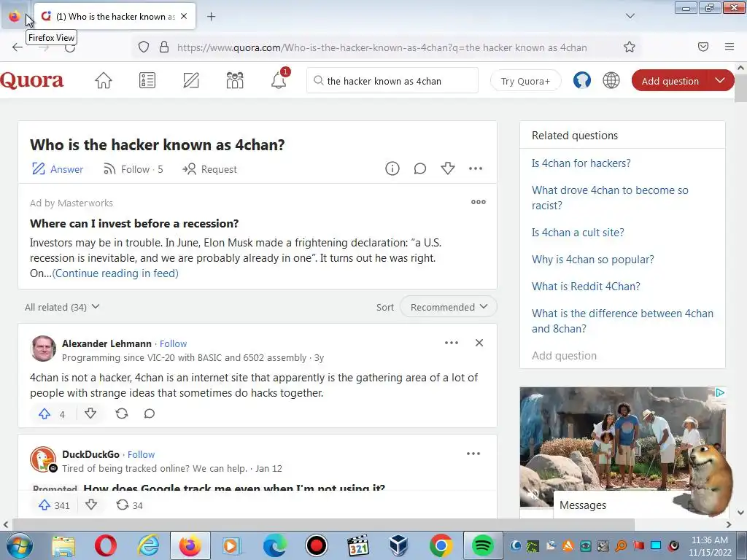Click Add question under related questions
The image size is (747, 560).
tap(564, 356)
